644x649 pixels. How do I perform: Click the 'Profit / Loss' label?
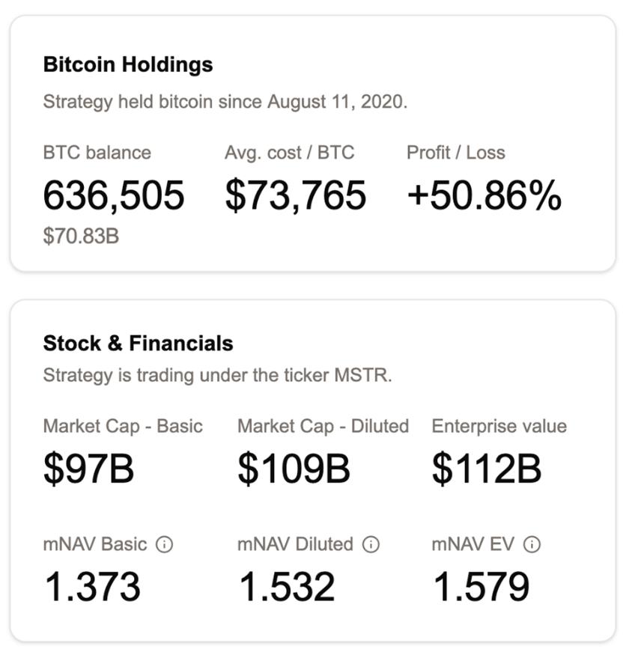pos(455,153)
